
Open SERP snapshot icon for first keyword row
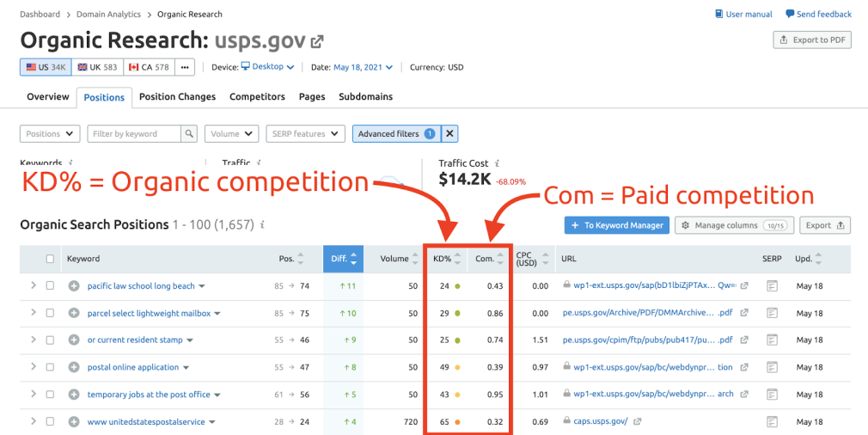pos(772,286)
